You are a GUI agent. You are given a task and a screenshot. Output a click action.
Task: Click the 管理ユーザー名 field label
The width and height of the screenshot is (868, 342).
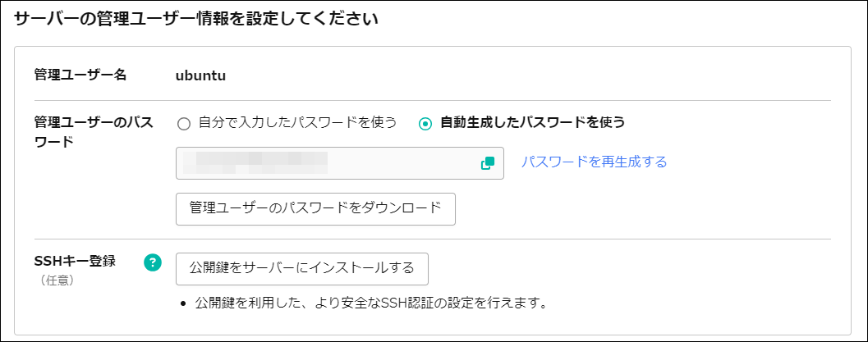[80, 75]
